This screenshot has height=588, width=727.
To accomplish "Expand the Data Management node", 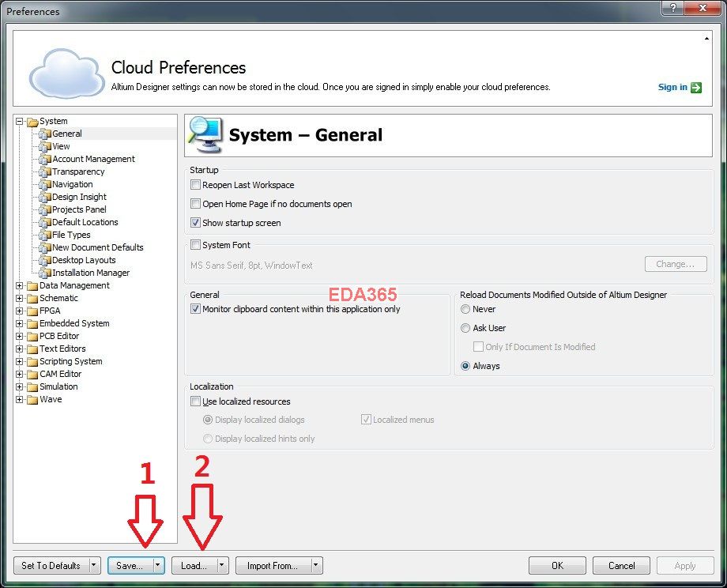I will (x=20, y=285).
